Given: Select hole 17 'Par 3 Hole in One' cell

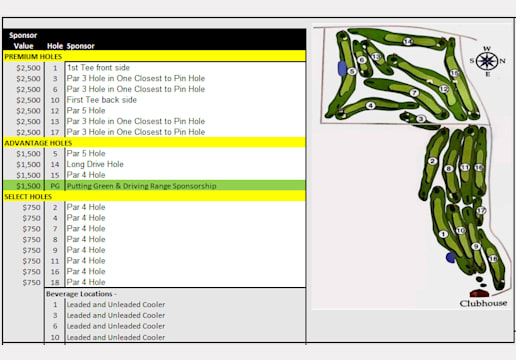Looking at the screenshot, I should (x=185, y=132).
